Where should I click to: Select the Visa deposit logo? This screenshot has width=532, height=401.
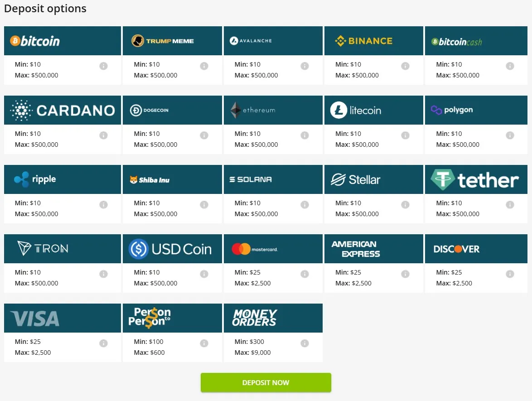point(34,319)
